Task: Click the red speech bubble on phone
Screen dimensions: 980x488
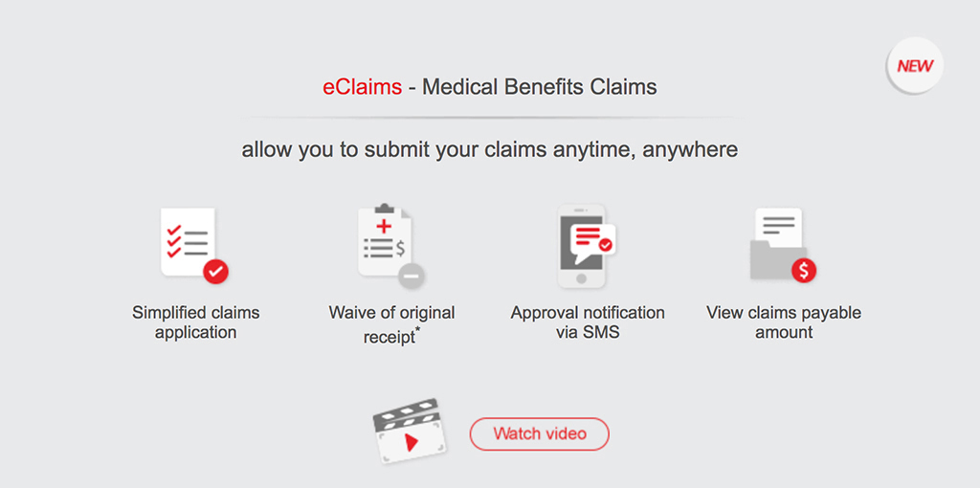Action: (588, 237)
